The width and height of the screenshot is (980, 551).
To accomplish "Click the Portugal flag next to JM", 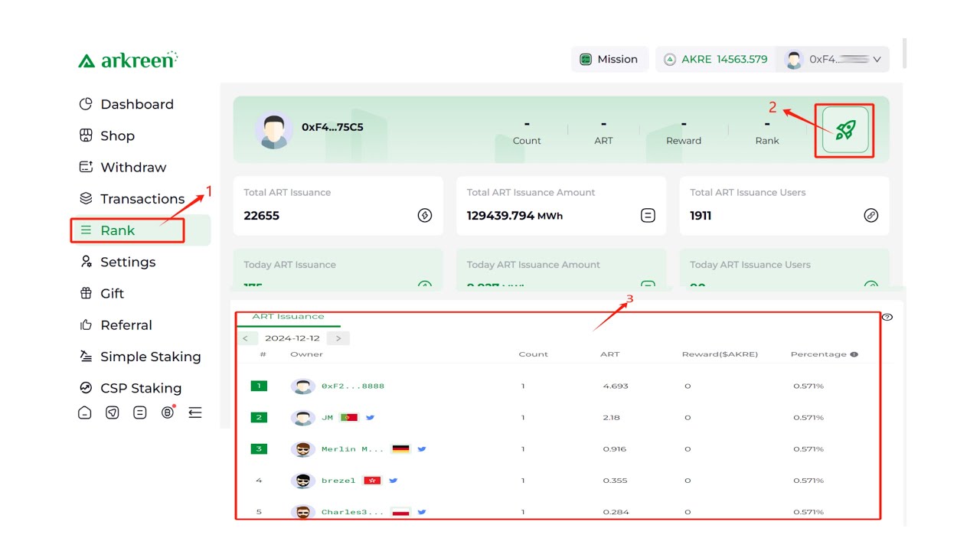I will [349, 418].
